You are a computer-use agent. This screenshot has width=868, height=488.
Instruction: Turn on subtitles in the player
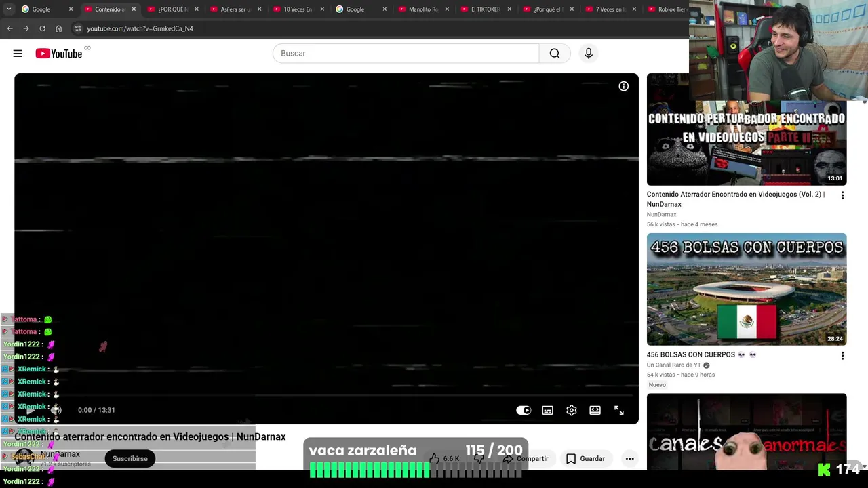click(x=547, y=410)
